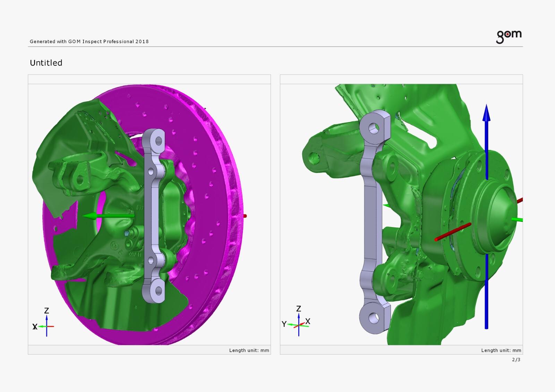555x392 pixels.
Task: Click the red axis line in right view
Action: pyautogui.click(x=453, y=232)
